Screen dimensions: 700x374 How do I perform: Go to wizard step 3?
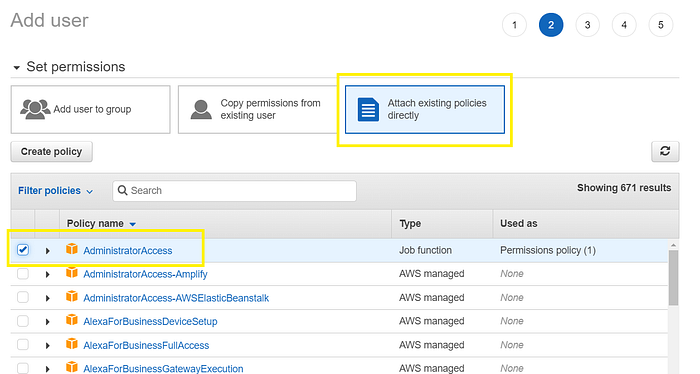[588, 25]
